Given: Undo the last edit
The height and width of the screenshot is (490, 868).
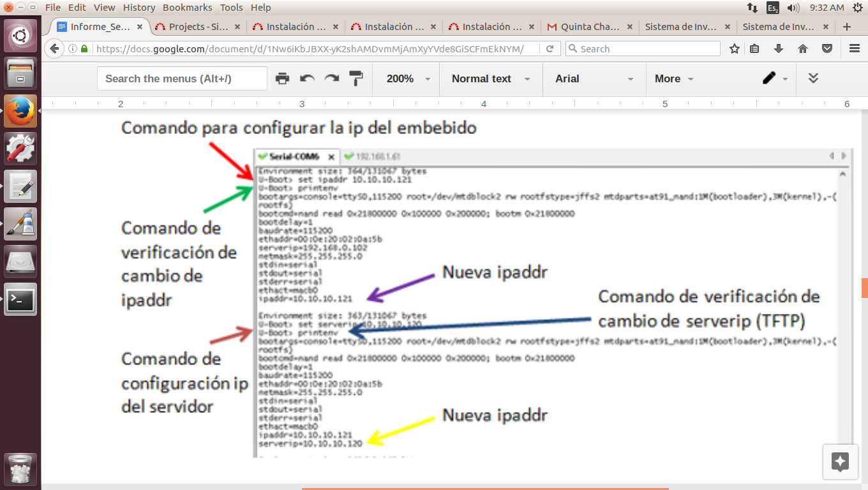Looking at the screenshot, I should [x=308, y=78].
